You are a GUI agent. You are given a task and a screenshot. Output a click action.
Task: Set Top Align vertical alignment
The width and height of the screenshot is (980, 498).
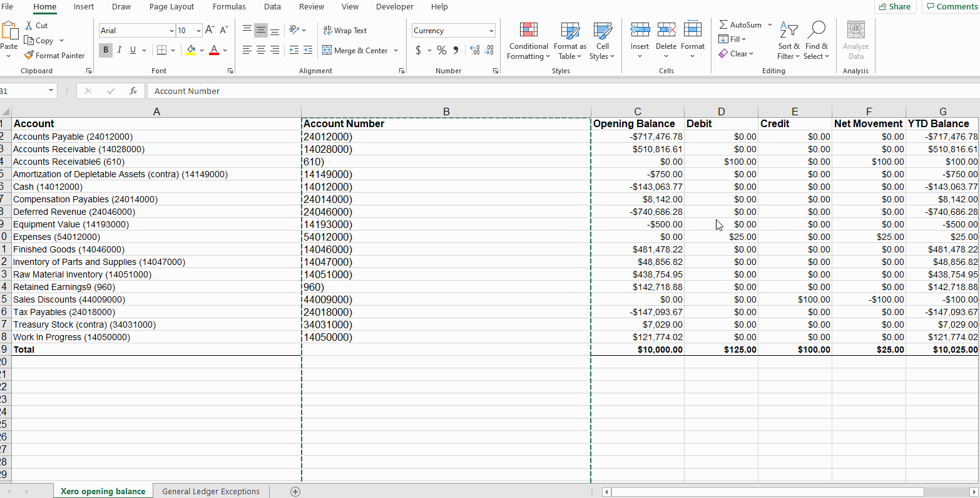point(247,30)
